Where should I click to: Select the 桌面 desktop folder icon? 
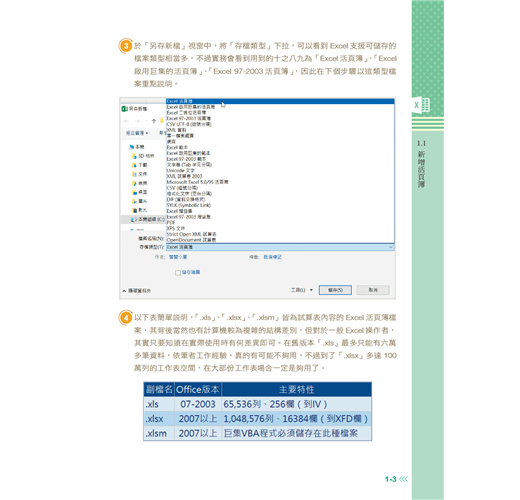134,192
